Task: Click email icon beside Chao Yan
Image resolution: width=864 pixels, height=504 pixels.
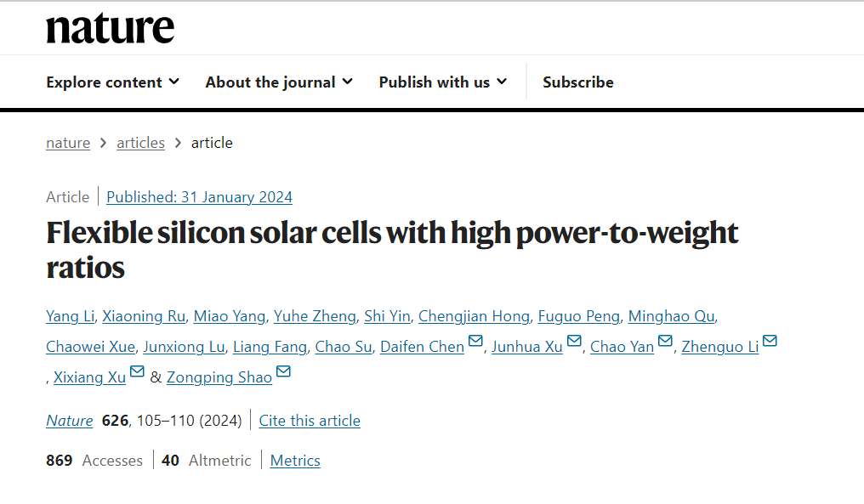Action: pyautogui.click(x=666, y=343)
